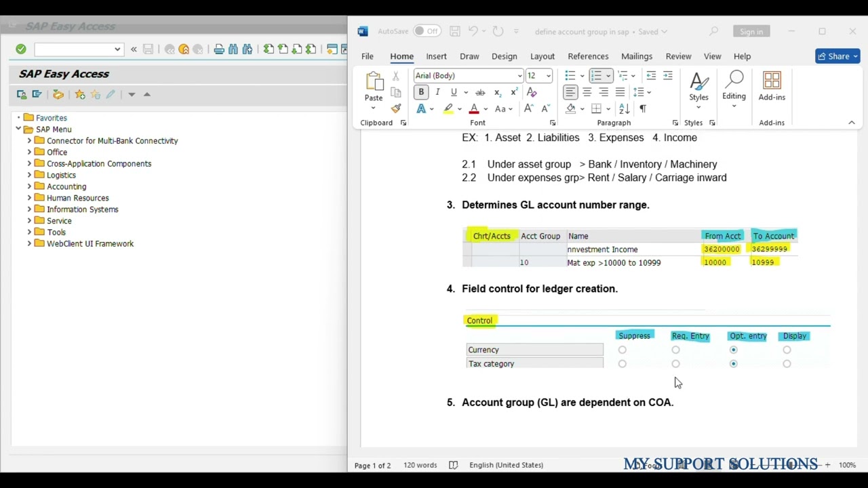Expand the Accounting folder in SAP Menu
This screenshot has height=488, width=868.
29,186
